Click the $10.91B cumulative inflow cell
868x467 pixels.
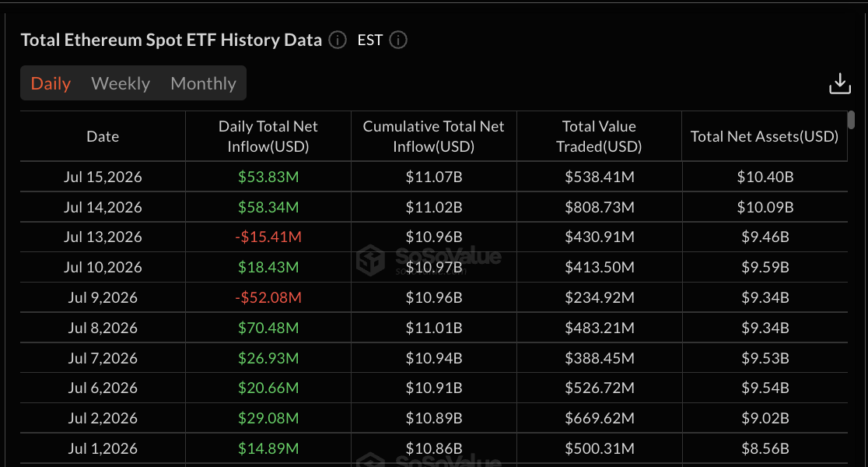point(434,388)
